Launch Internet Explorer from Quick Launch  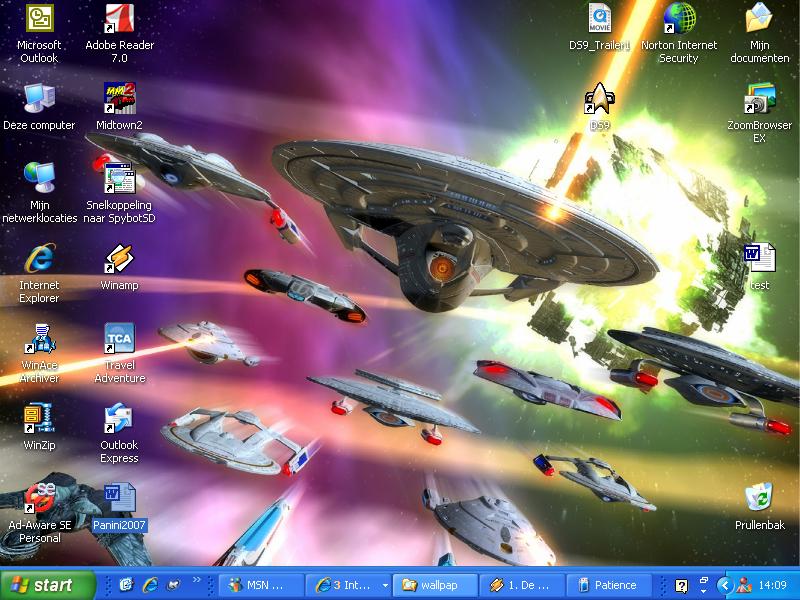point(150,585)
